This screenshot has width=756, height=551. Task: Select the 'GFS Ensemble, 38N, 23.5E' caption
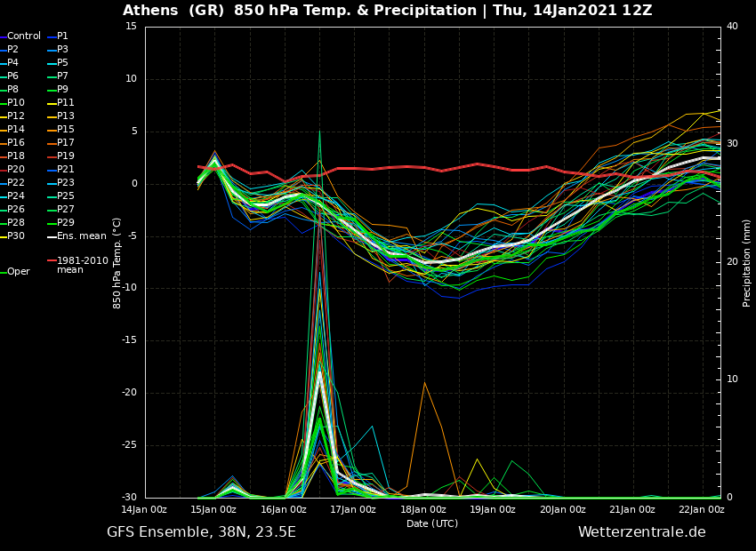[202, 532]
